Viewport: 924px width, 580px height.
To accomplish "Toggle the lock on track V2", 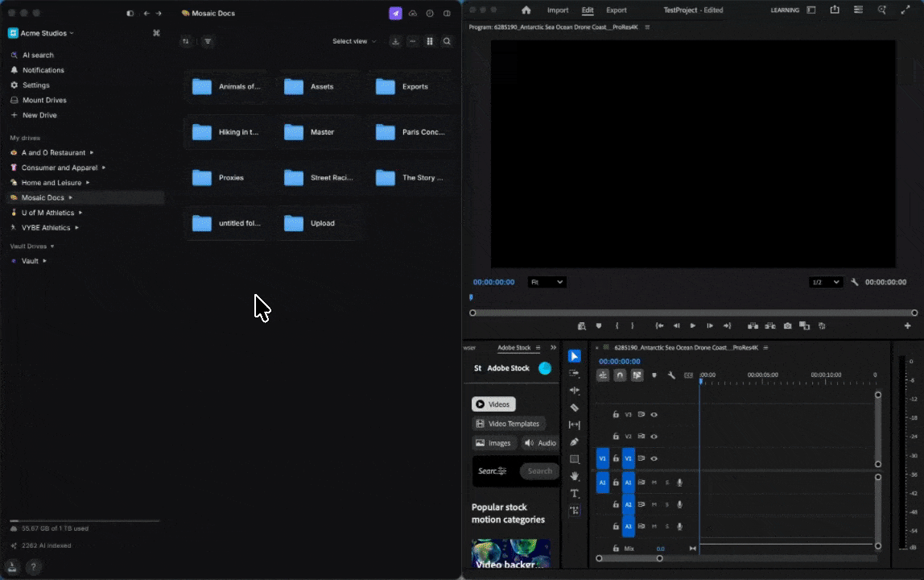I will point(616,437).
